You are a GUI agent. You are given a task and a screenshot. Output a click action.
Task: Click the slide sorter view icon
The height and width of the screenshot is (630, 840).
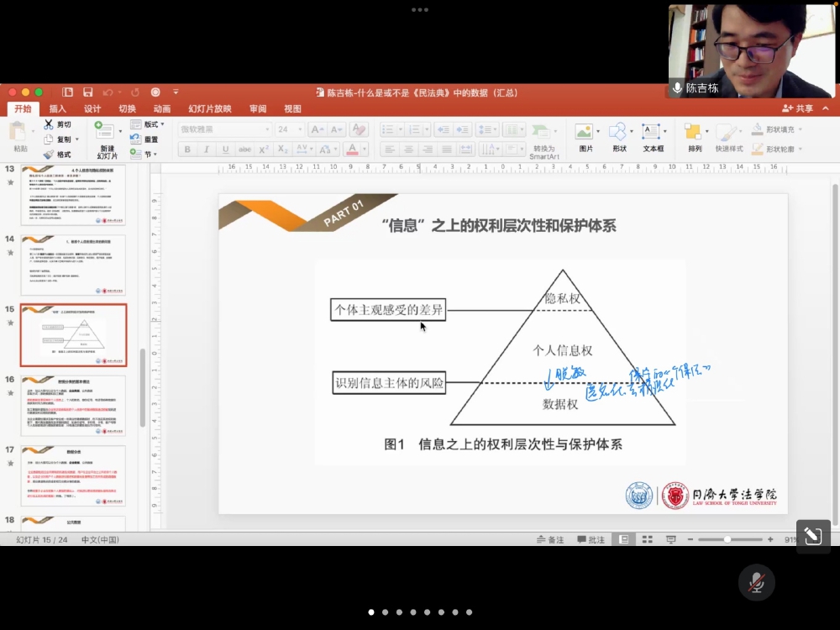click(x=647, y=539)
